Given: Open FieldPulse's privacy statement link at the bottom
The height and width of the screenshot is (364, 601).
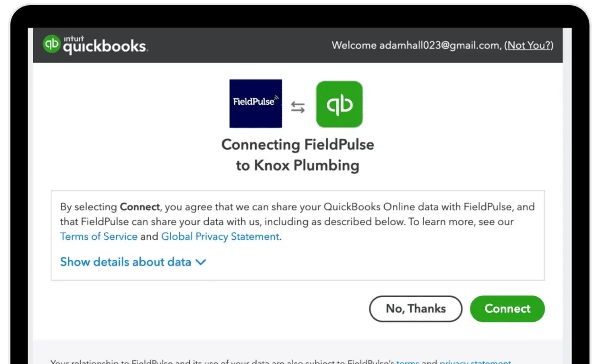Looking at the screenshot, I should pos(475,363).
